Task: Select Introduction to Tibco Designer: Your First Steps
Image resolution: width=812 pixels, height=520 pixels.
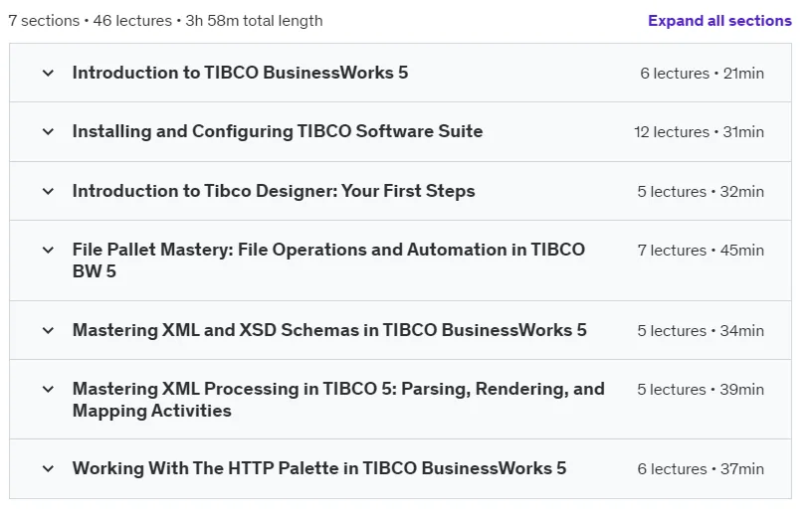Action: pos(274,191)
